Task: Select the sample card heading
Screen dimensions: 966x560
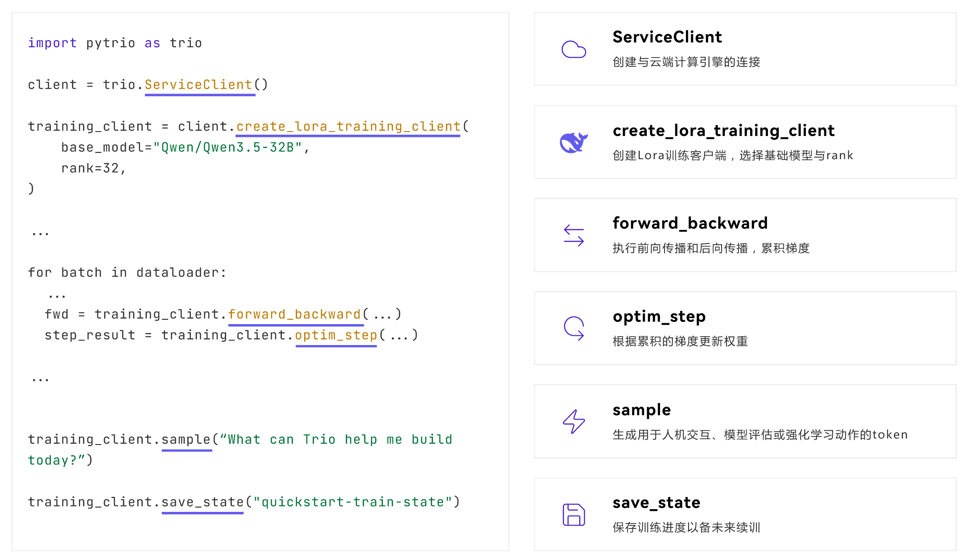Action: pos(641,410)
